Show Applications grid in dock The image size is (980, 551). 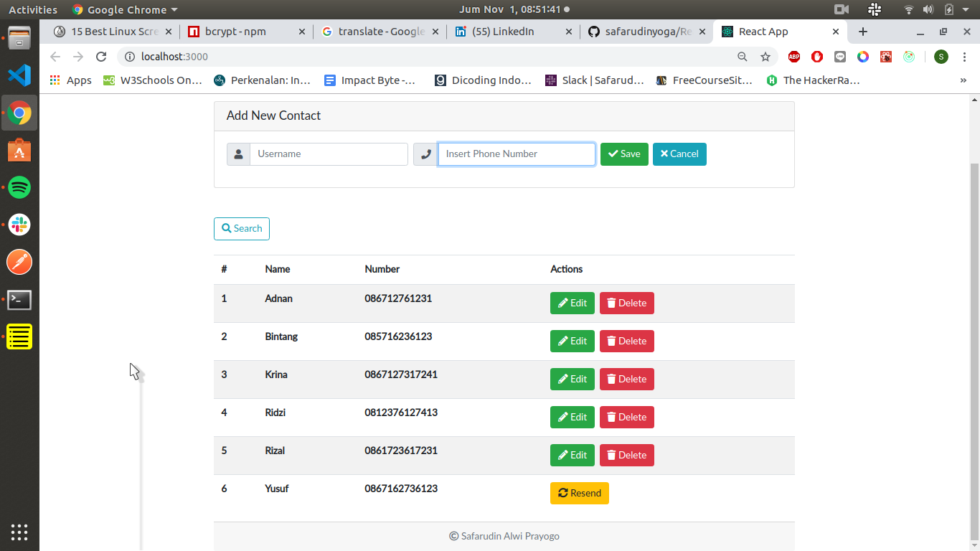pos(19,532)
